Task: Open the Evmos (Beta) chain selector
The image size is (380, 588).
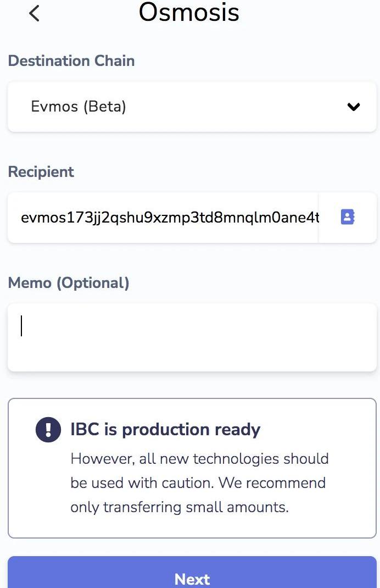Action: click(192, 107)
